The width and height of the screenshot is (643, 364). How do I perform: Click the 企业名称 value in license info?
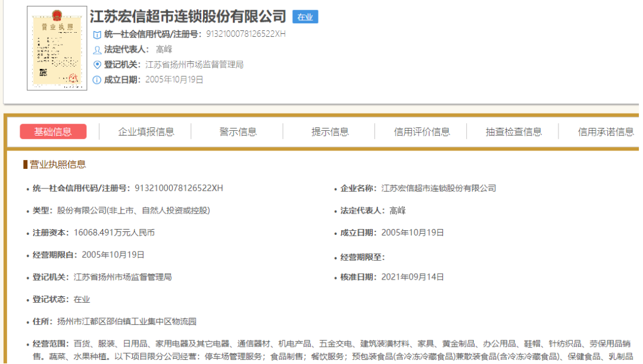(x=439, y=188)
